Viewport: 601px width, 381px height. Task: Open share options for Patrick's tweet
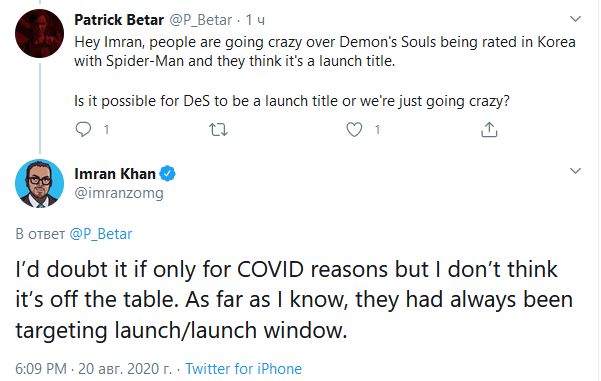coord(489,130)
